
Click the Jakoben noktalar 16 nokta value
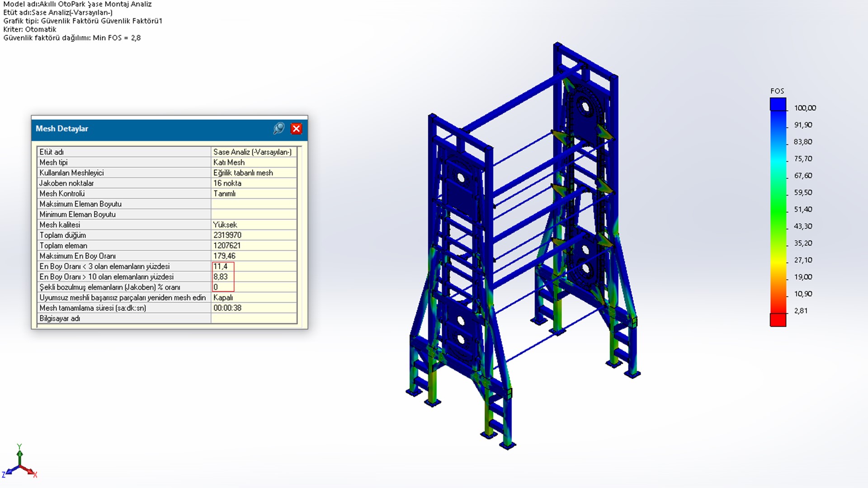[227, 183]
